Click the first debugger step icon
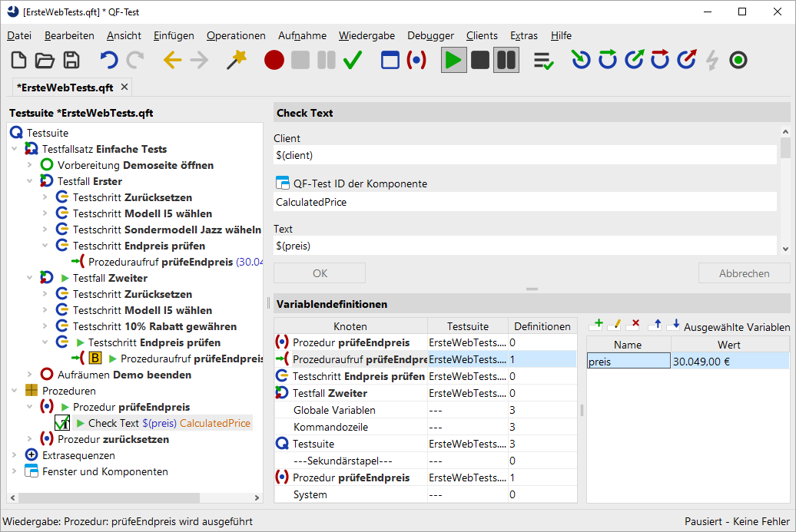The image size is (796, 532). (x=582, y=60)
